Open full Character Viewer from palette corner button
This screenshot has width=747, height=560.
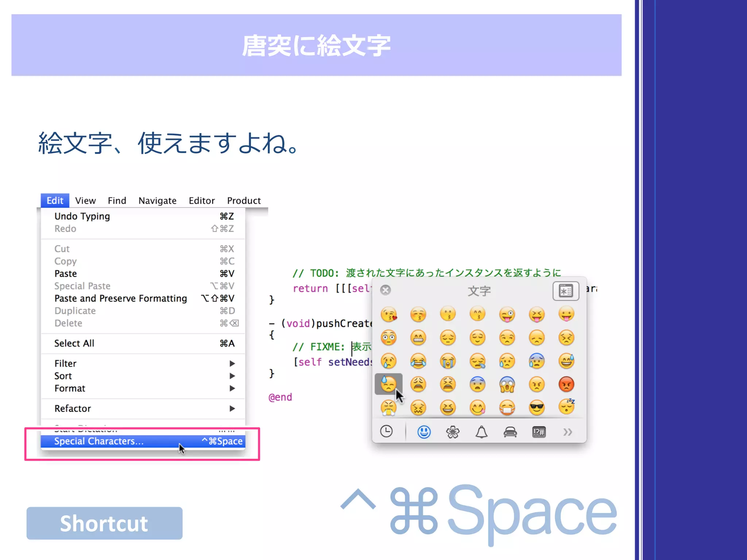pos(566,291)
